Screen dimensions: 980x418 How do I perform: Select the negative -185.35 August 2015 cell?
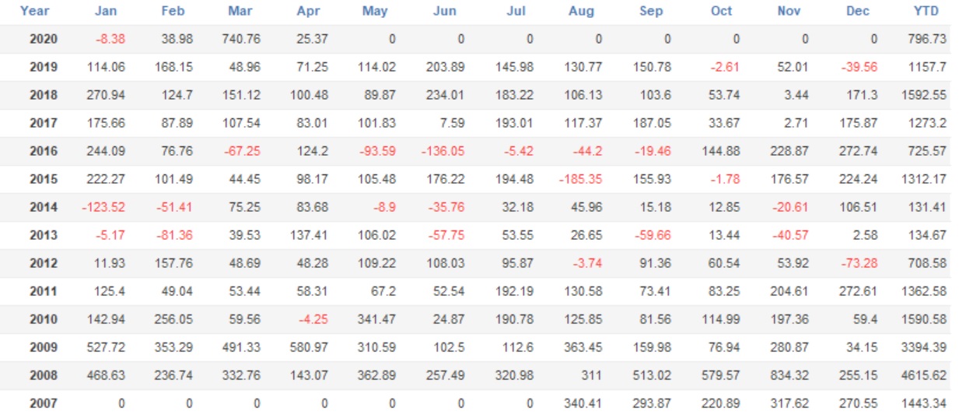(580, 179)
